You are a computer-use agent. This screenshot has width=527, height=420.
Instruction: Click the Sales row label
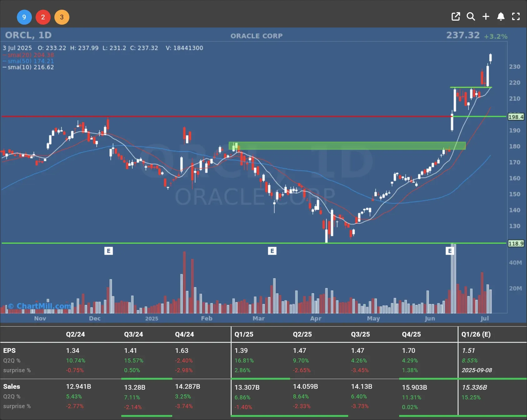click(12, 387)
